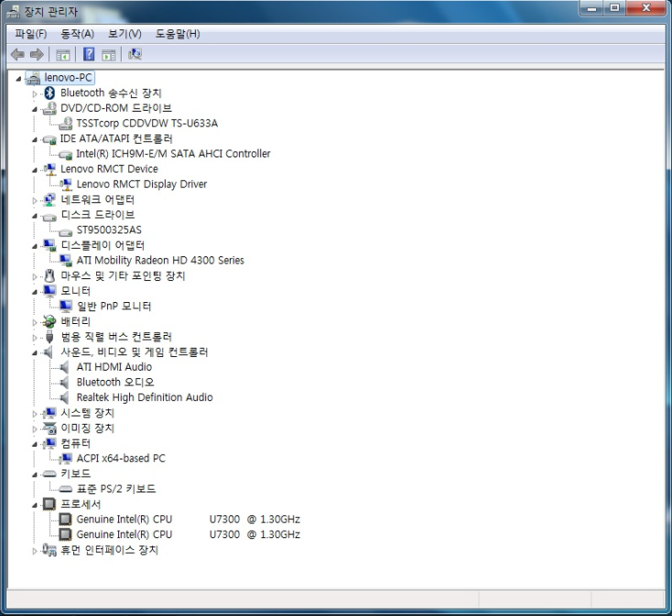
Task: Select ATI Mobility Radeon HD 4300 Series text
Action: (160, 260)
